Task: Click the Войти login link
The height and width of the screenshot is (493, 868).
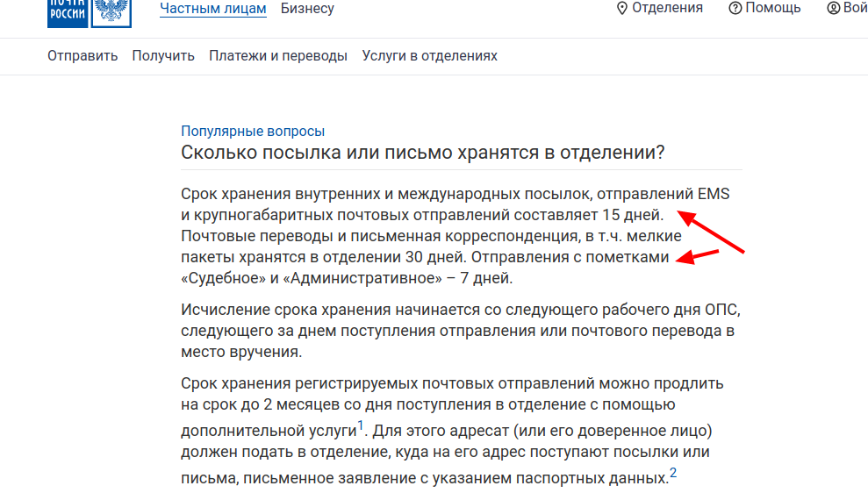Action: coord(855,8)
